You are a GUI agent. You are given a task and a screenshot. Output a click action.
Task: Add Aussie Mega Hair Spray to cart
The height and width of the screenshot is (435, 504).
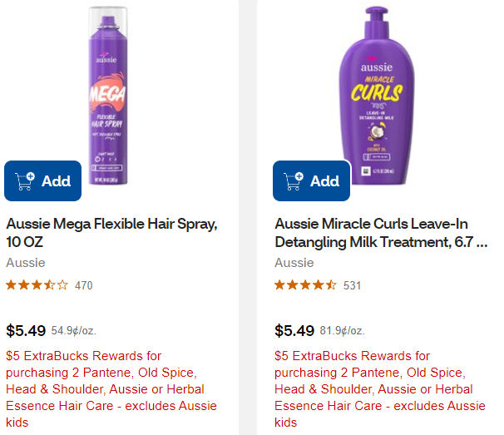coord(42,180)
